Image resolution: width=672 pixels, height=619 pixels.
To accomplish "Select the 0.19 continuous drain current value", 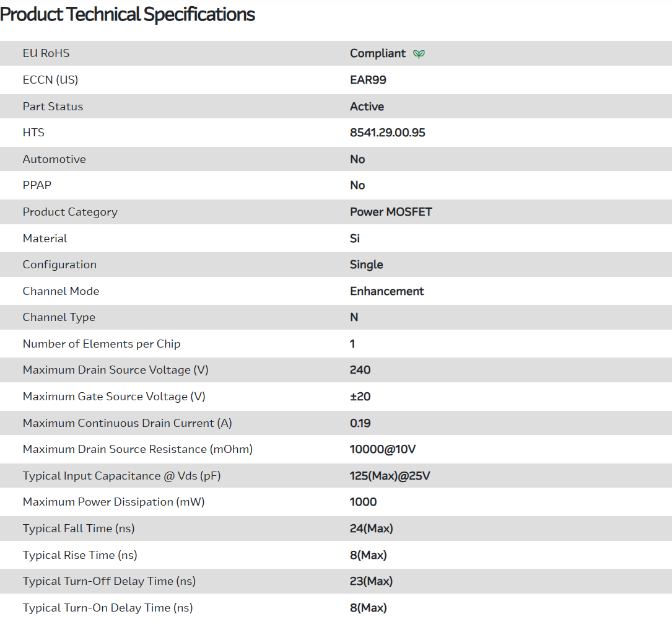I will coord(359,423).
